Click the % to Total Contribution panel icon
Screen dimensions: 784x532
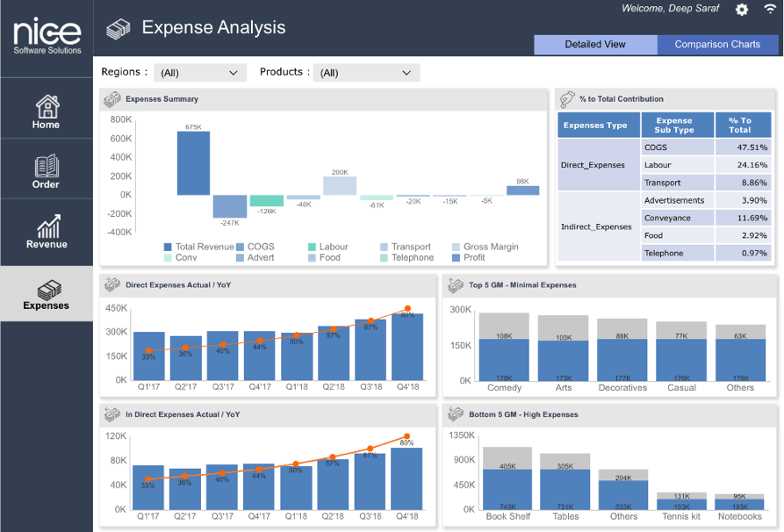(x=566, y=99)
